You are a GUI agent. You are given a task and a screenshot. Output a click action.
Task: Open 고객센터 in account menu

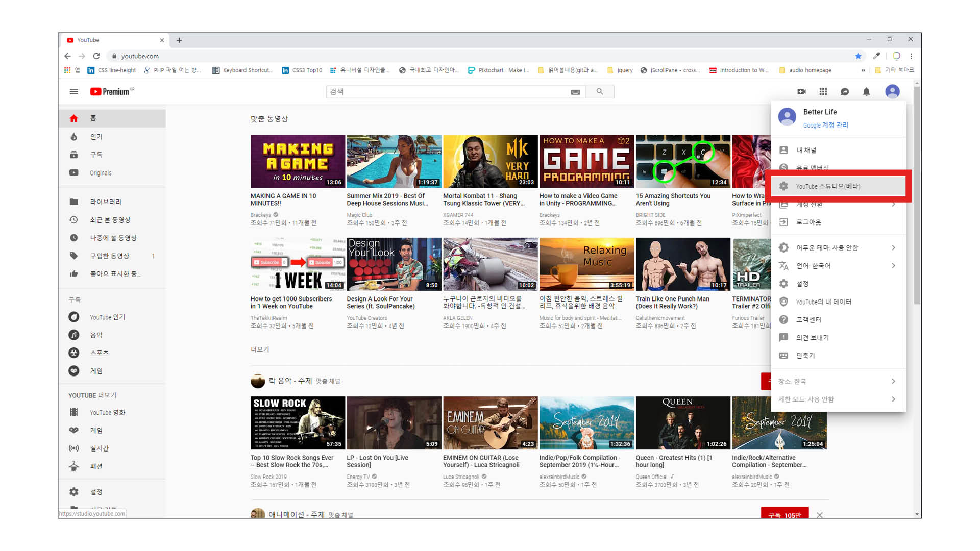point(838,320)
